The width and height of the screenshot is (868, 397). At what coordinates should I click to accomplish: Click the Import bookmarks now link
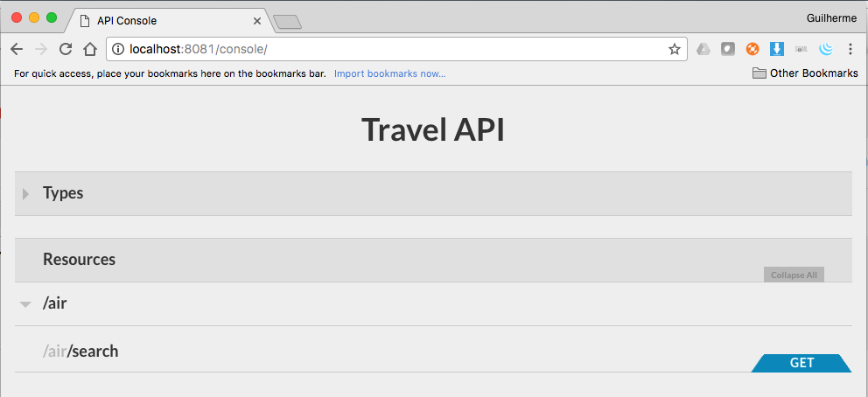(389, 73)
